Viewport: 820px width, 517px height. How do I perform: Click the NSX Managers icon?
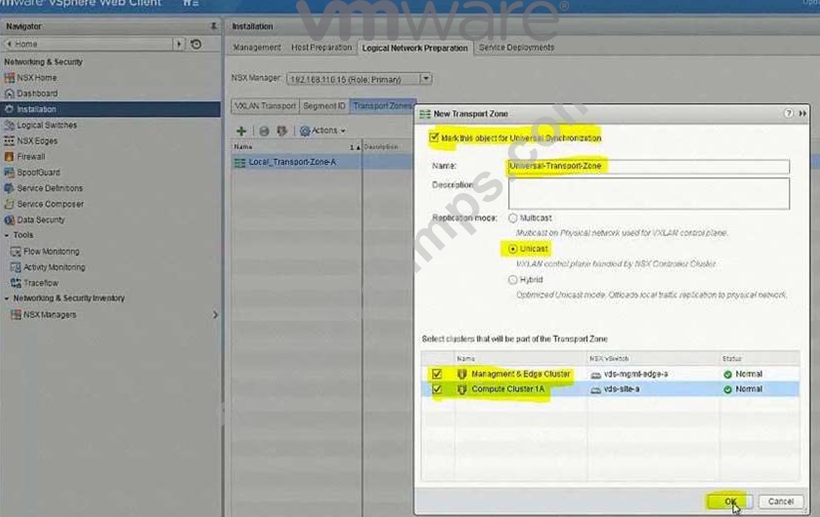coord(16,315)
